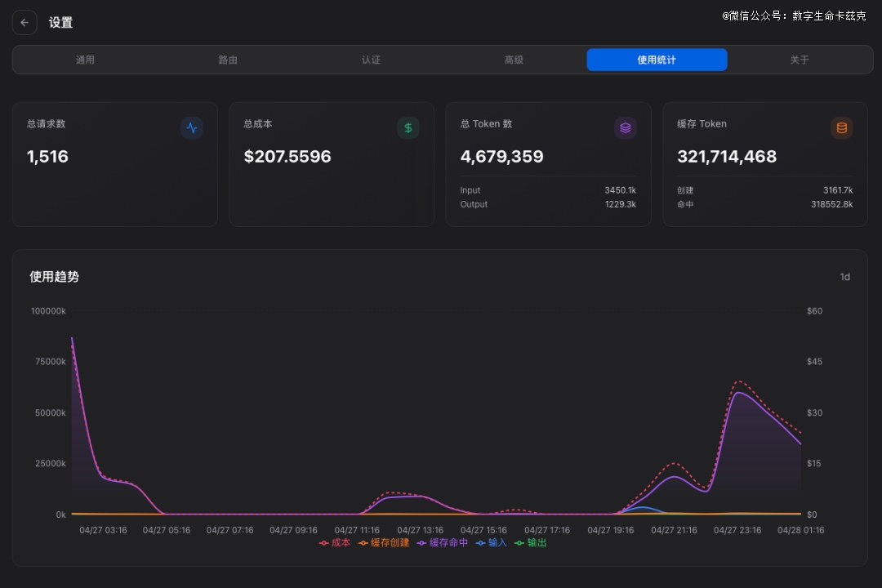Click the 321,714,468 cached Token value
Screen dimensions: 882x588
coord(727,156)
